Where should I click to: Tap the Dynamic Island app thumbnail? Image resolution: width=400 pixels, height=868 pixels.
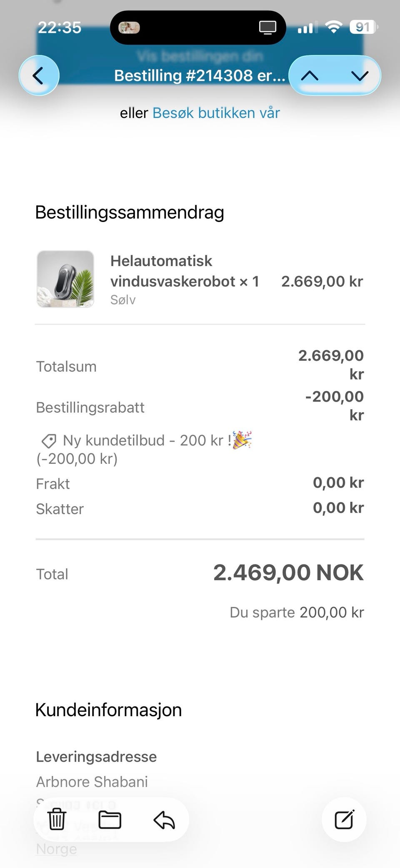coord(129,28)
